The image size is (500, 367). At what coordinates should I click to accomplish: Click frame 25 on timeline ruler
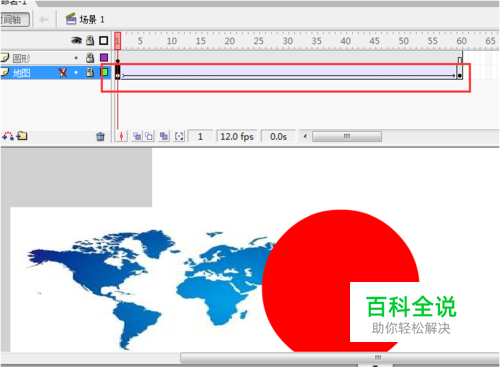pyautogui.click(x=259, y=41)
